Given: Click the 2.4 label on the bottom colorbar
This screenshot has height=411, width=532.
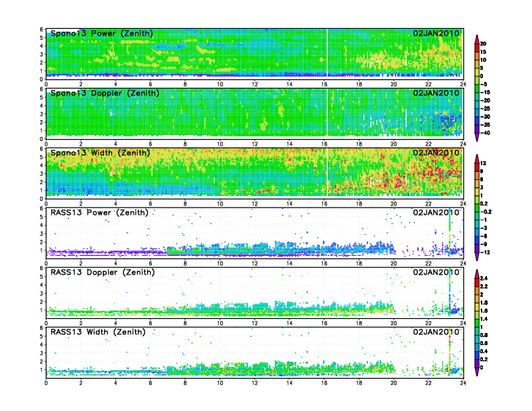Looking at the screenshot, I should point(484,278).
